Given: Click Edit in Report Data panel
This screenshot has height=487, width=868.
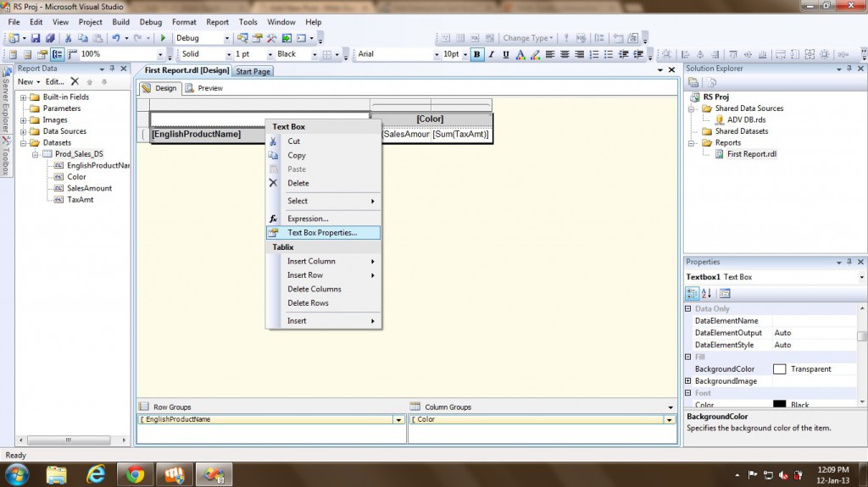Looking at the screenshot, I should (54, 82).
